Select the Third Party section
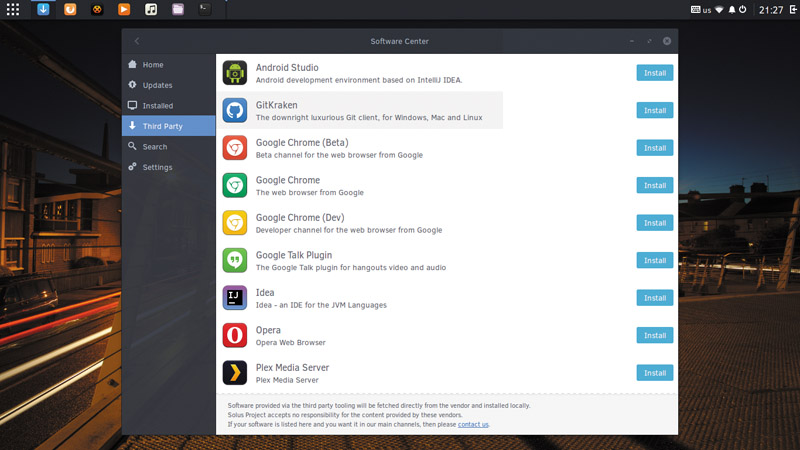Viewport: 800px width, 450px height. tap(168, 126)
